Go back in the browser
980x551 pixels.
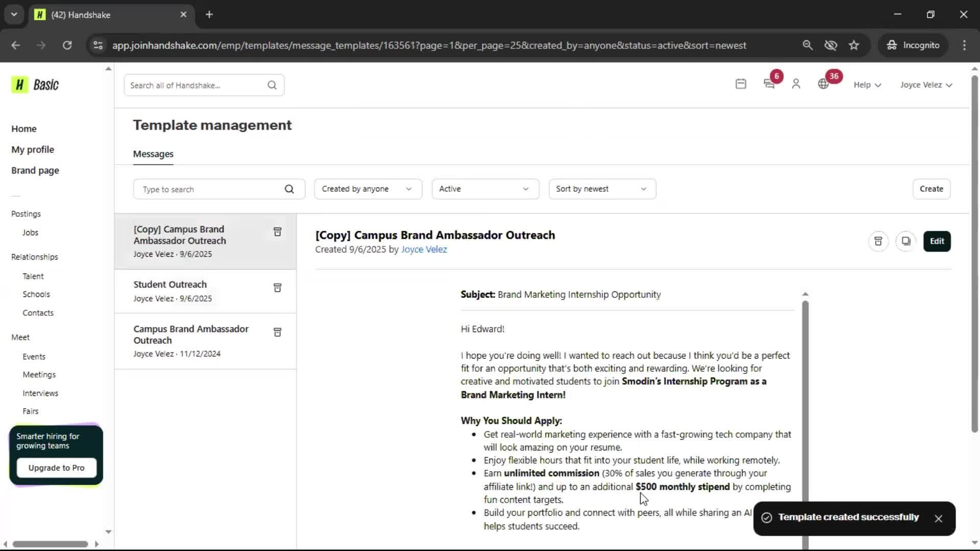tap(15, 45)
